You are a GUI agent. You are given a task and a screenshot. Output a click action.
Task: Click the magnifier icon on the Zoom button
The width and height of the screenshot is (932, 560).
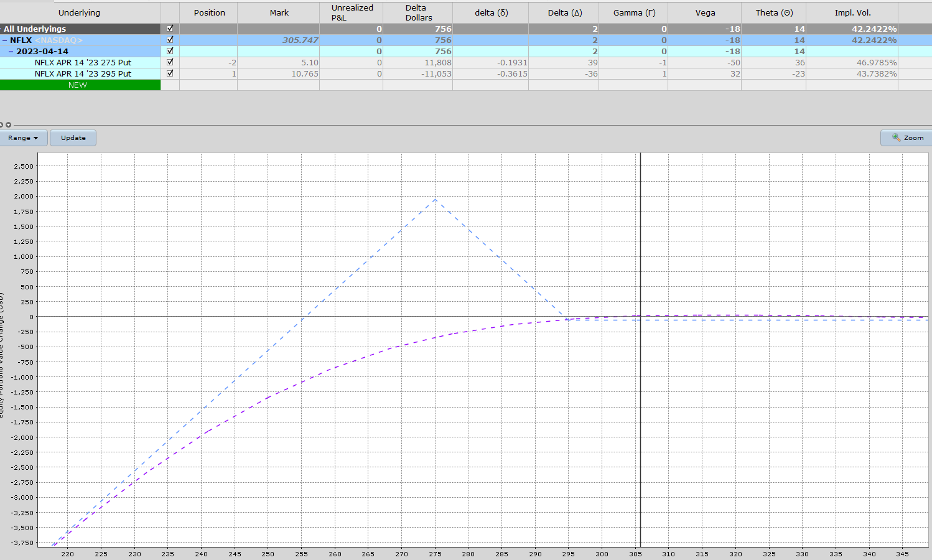(x=896, y=138)
